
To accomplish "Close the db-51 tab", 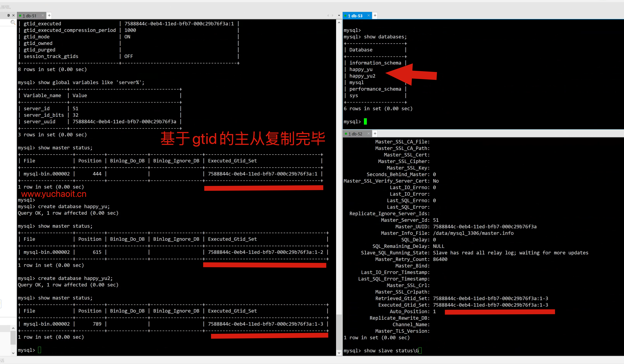I will tap(43, 15).
